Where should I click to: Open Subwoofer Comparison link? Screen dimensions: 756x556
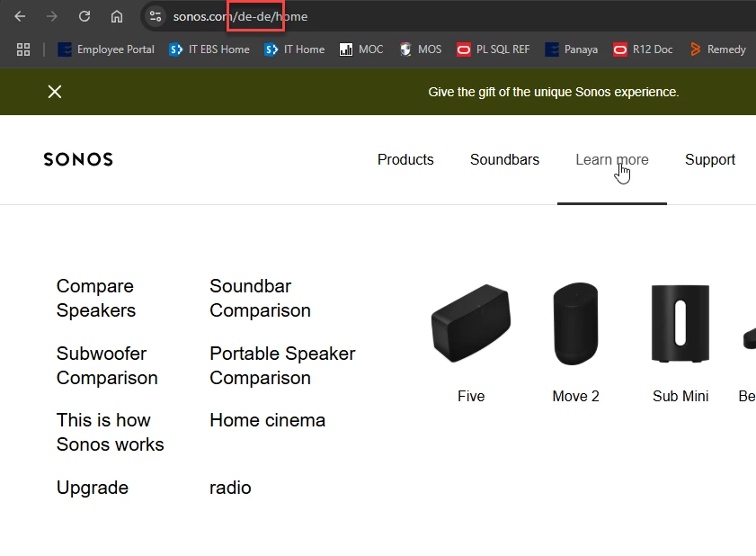107,366
